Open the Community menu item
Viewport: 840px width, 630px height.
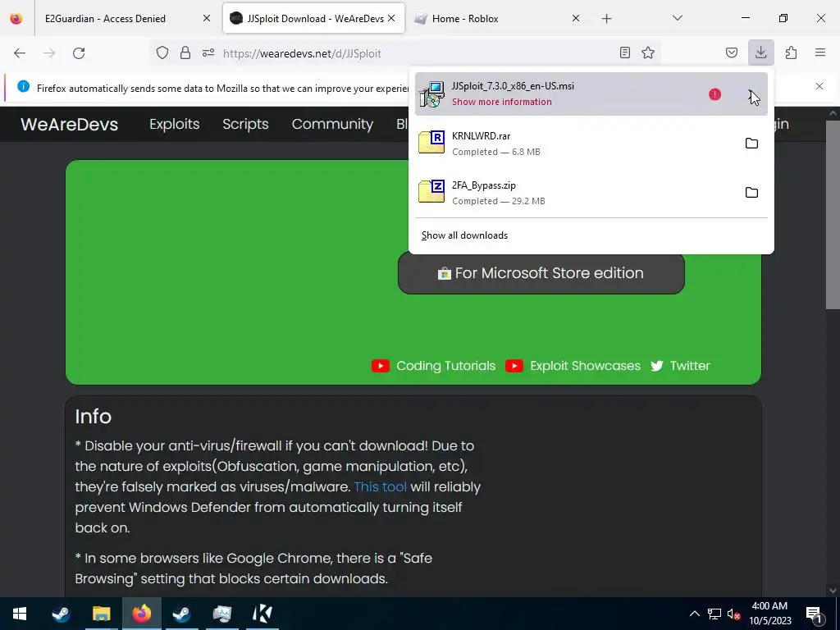coord(332,125)
